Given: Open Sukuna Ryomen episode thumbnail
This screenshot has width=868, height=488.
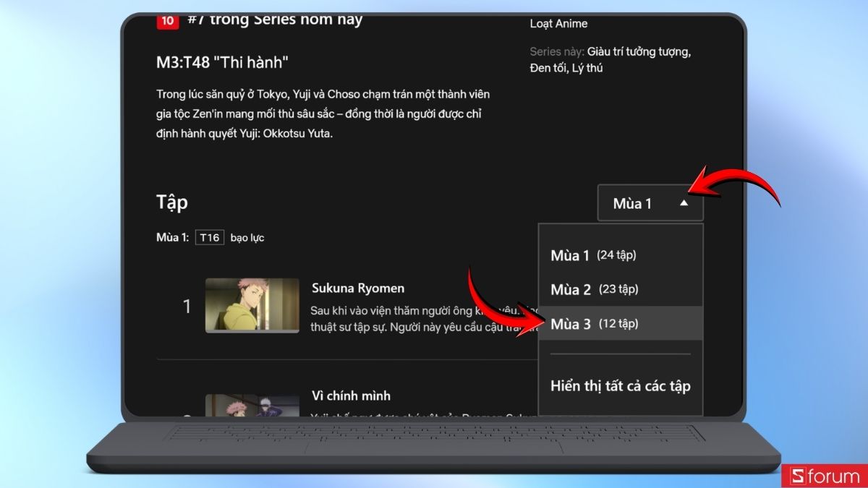Looking at the screenshot, I should click(x=252, y=306).
